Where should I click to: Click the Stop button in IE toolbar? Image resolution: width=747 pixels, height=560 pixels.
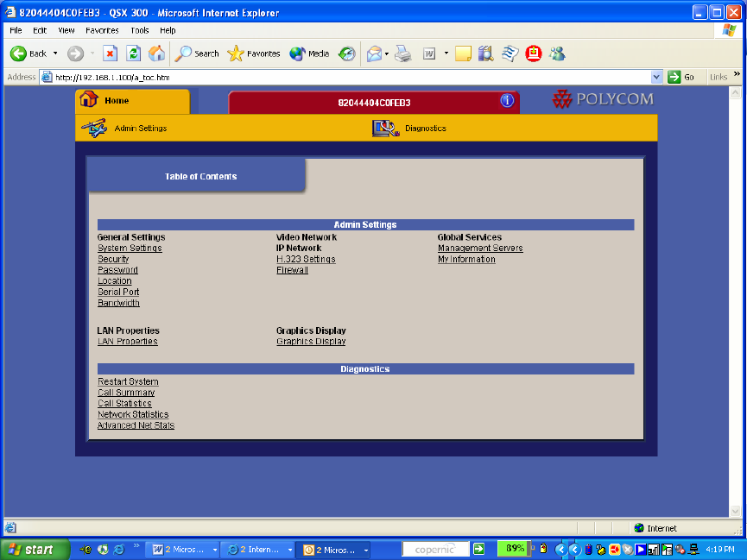(110, 53)
